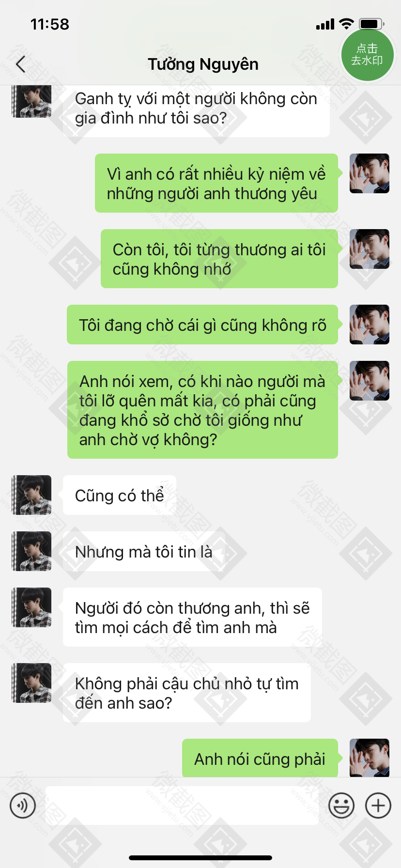Select the 'Không phải cậu chủ nhỏ' message bubble

point(187,693)
